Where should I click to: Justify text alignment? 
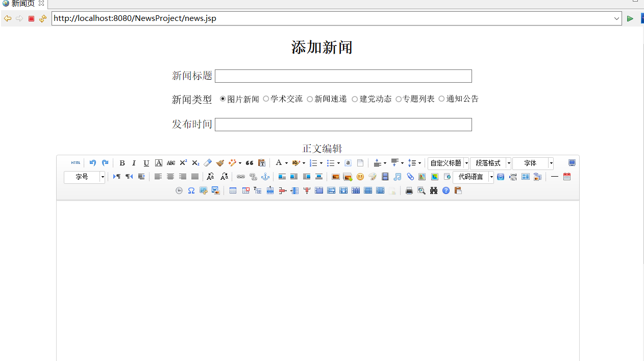tap(195, 177)
